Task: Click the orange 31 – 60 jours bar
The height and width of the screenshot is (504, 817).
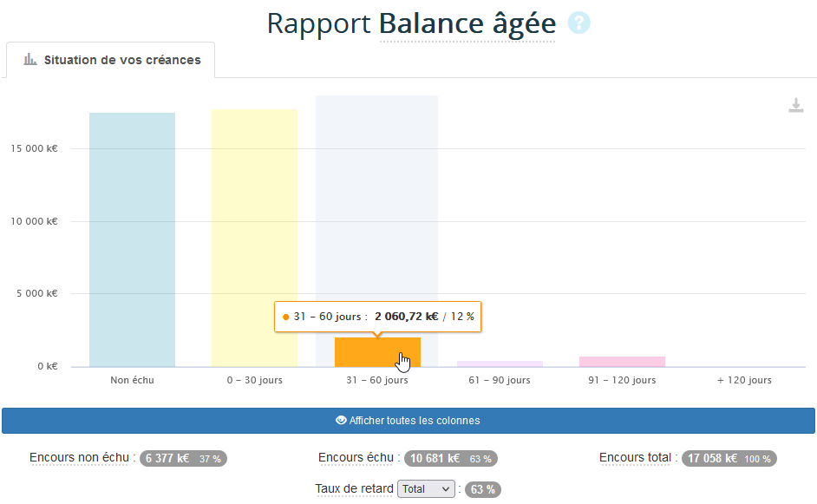Action: tap(377, 351)
